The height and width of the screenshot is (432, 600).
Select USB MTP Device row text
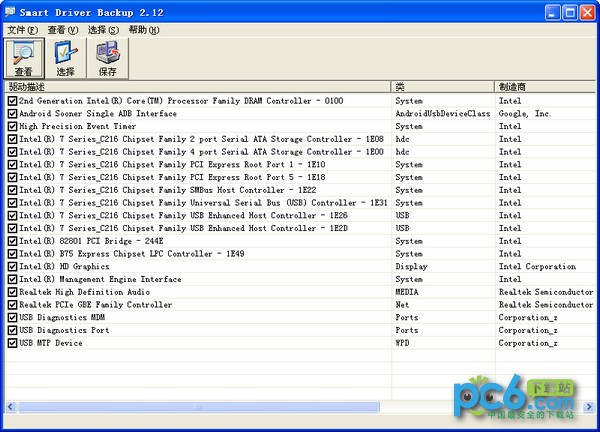click(x=51, y=343)
